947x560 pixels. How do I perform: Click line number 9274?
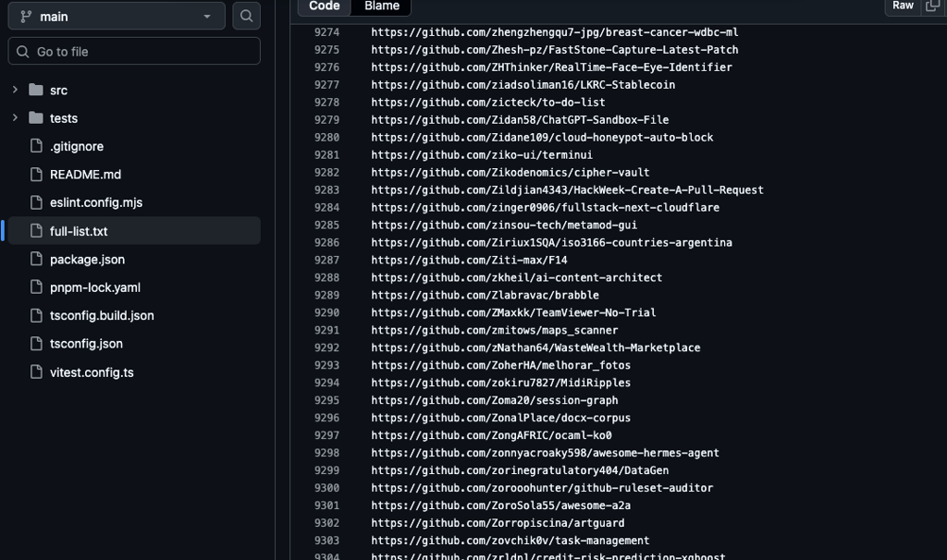326,32
